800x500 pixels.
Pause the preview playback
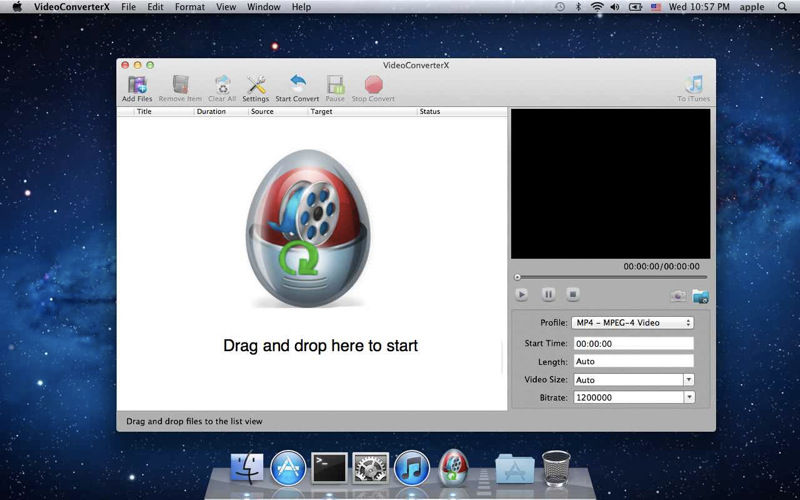[x=548, y=294]
